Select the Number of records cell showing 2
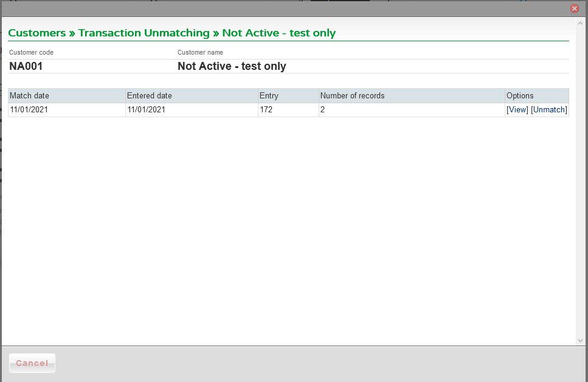588x382 pixels. coord(412,110)
